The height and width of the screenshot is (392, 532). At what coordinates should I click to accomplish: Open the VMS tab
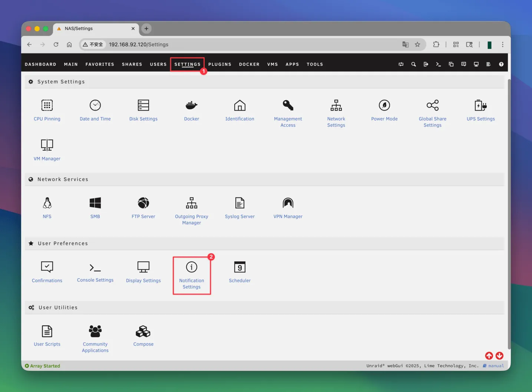[272, 64]
